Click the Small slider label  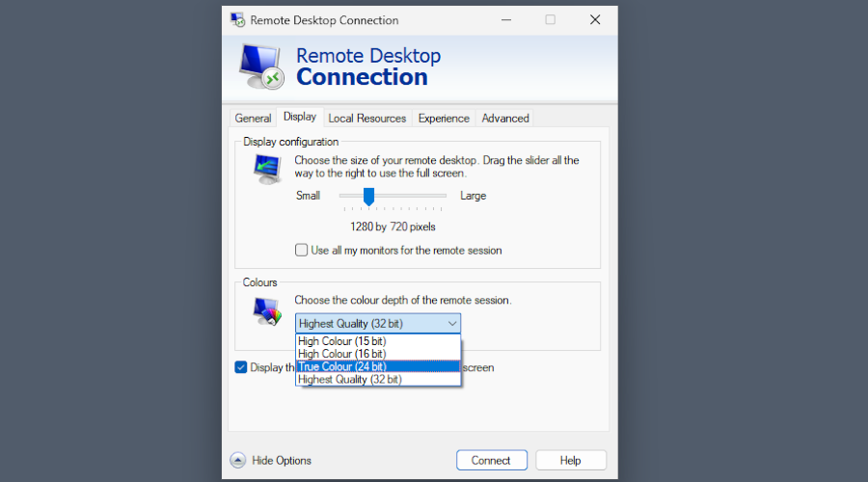[308, 196]
